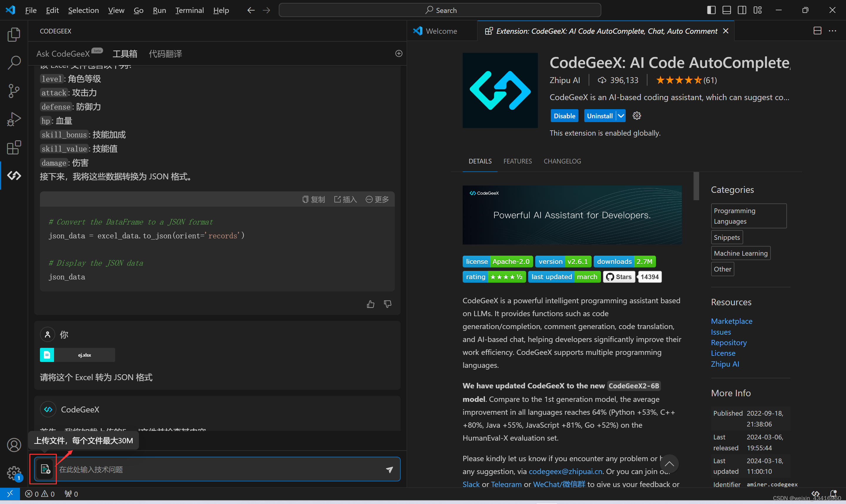This screenshot has height=504, width=846.
Task: Open the Terminal menu
Action: point(189,10)
